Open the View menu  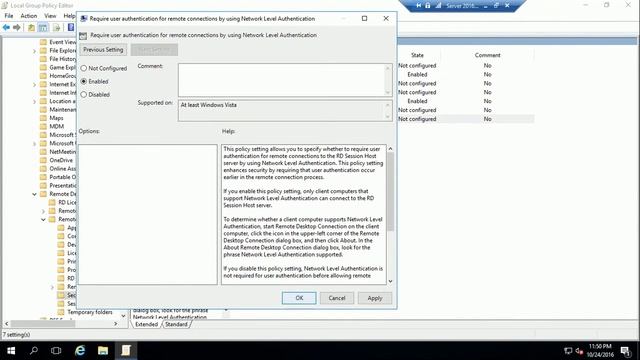[x=50, y=16]
